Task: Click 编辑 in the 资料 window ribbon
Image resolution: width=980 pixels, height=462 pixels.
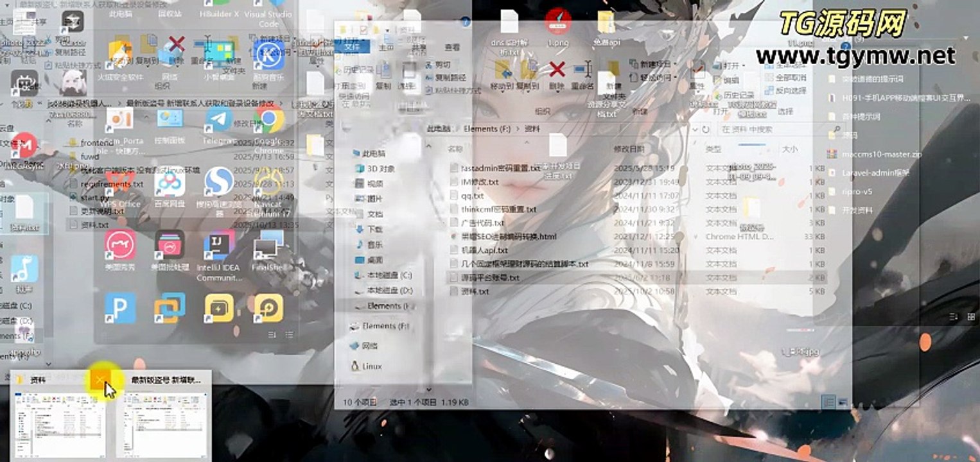Action: [726, 80]
